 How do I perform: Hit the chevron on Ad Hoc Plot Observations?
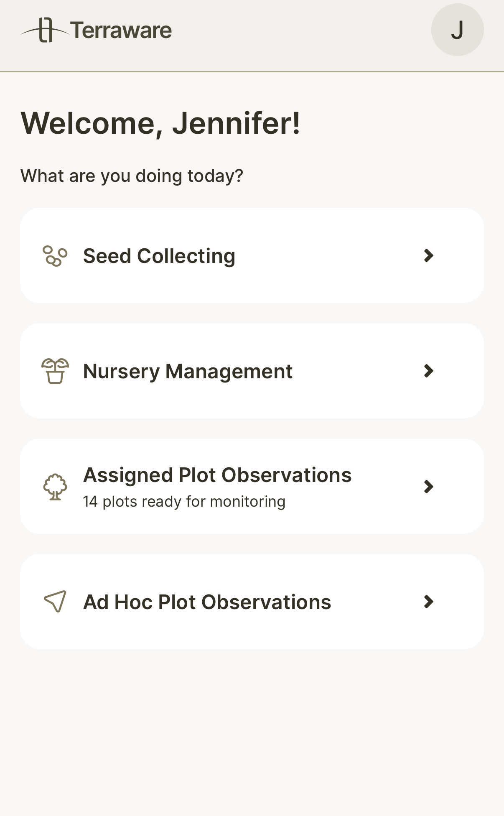(428, 602)
